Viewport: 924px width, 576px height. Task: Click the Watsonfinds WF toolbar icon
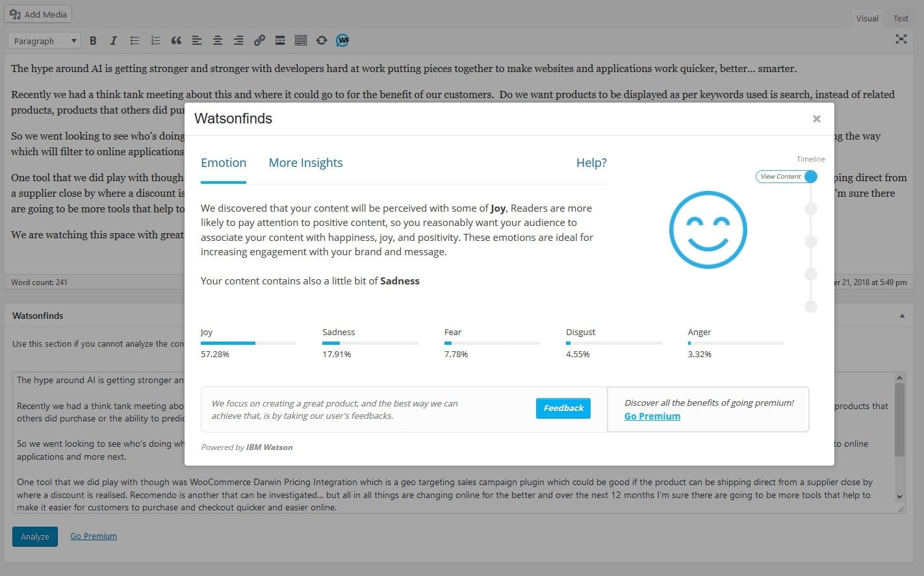pyautogui.click(x=342, y=41)
